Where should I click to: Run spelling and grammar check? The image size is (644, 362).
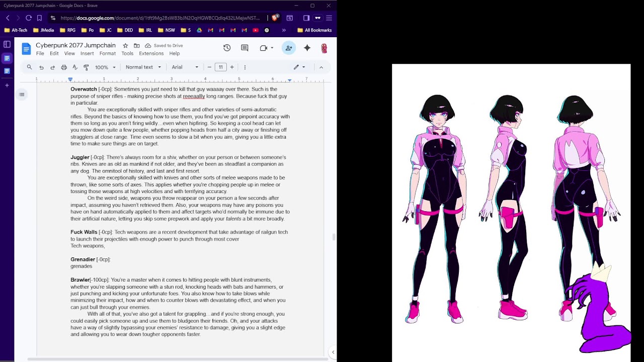pyautogui.click(x=75, y=67)
